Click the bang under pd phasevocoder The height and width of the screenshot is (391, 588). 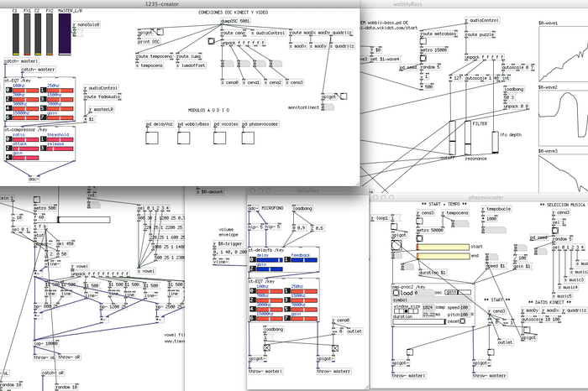point(248,138)
